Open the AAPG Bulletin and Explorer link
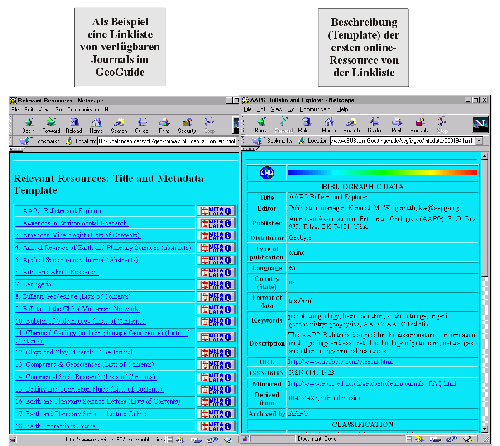 click(62, 211)
